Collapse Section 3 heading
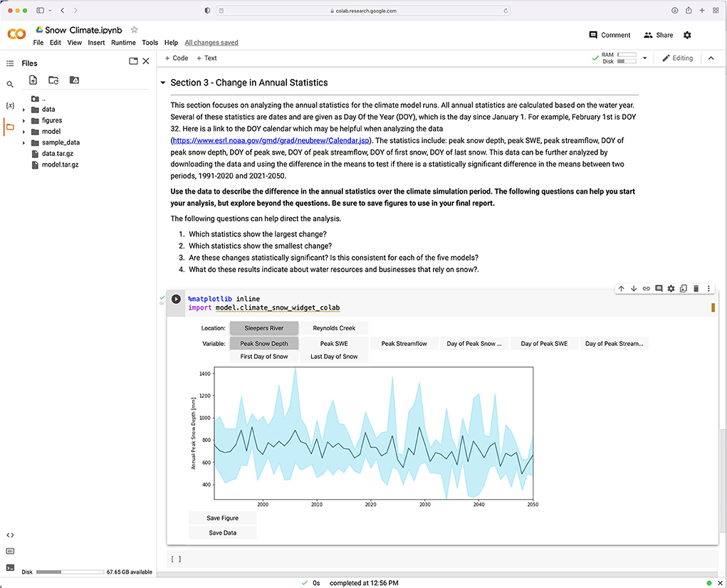Viewport: 727px width, 588px height. (163, 83)
